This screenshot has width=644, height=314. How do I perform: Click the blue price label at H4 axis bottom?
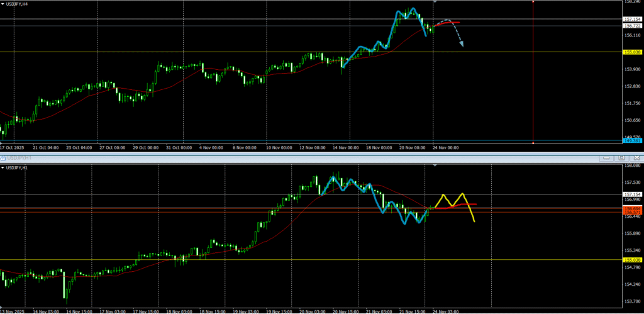[632, 141]
